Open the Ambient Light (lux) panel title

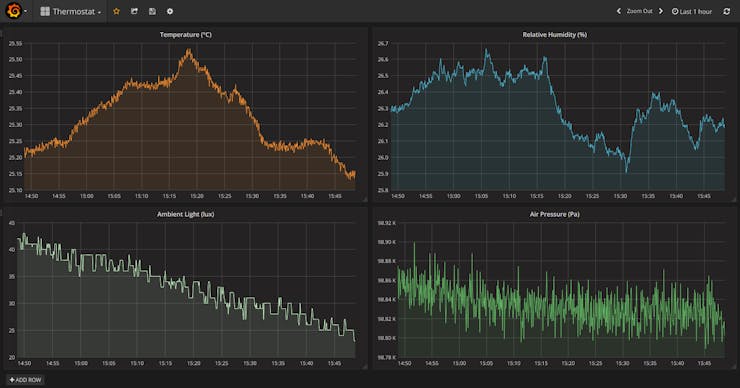point(185,214)
